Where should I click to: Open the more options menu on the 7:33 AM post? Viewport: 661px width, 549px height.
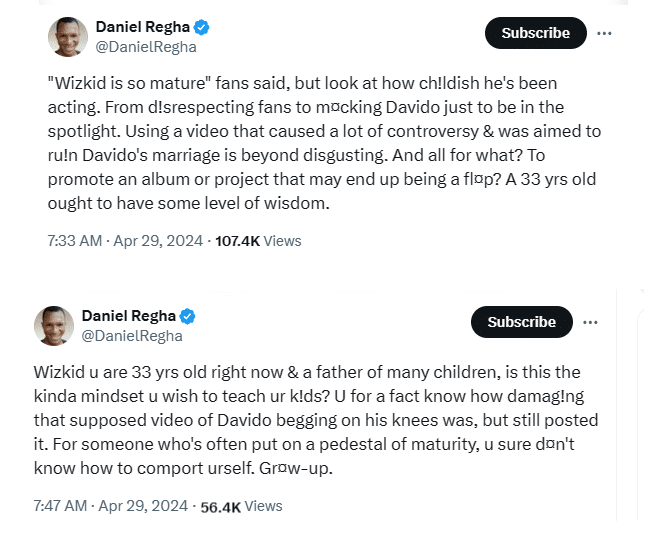604,33
